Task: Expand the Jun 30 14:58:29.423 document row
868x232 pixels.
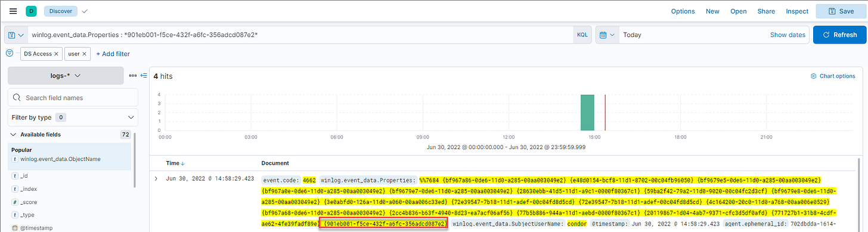Action: [x=156, y=178]
